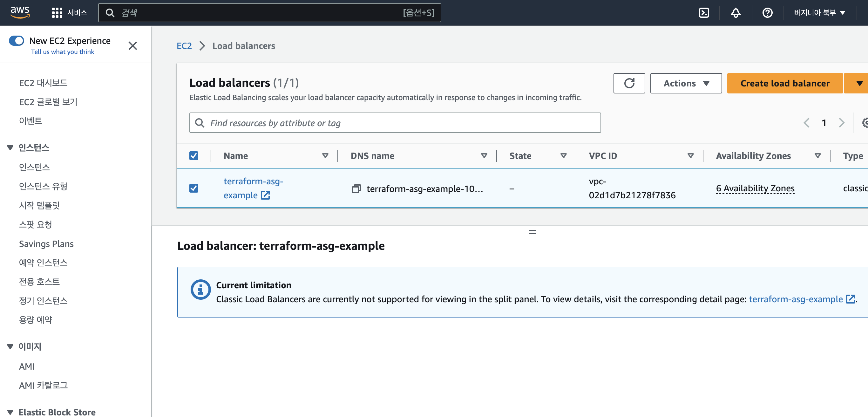Open the CloudShell terminal icon
Viewport: 868px width, 417px height.
(x=704, y=13)
